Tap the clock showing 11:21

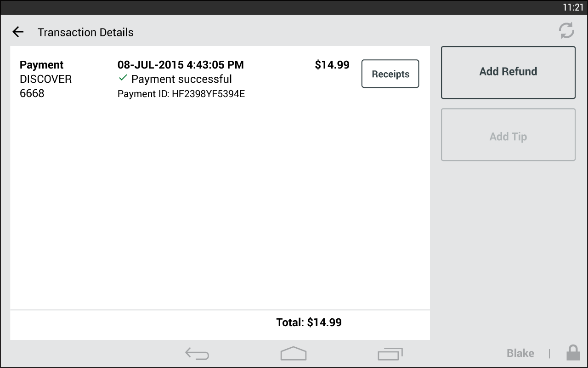coord(573,7)
